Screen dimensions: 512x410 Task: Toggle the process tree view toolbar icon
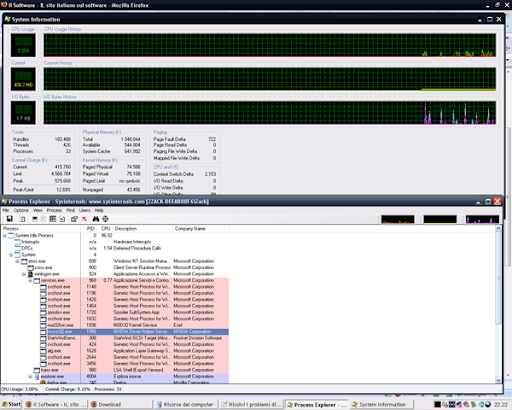(x=43, y=219)
